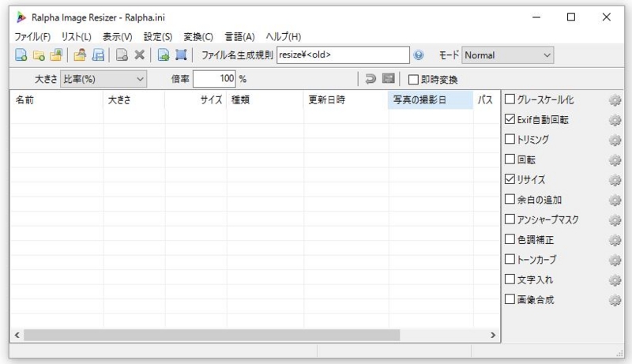The height and width of the screenshot is (364, 632).
Task: Click the add file icon in toolbar
Action: [21, 54]
